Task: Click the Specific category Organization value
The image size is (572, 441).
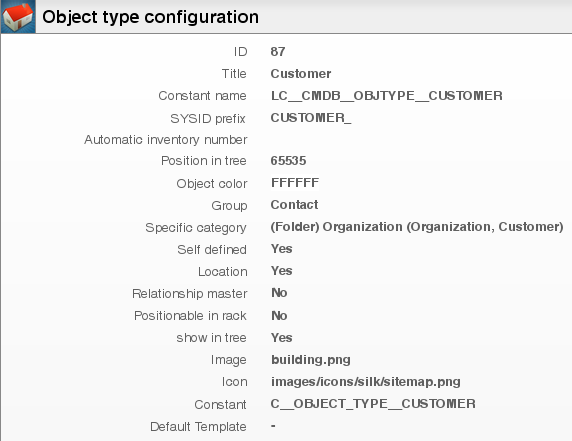Action: pyautogui.click(x=417, y=227)
